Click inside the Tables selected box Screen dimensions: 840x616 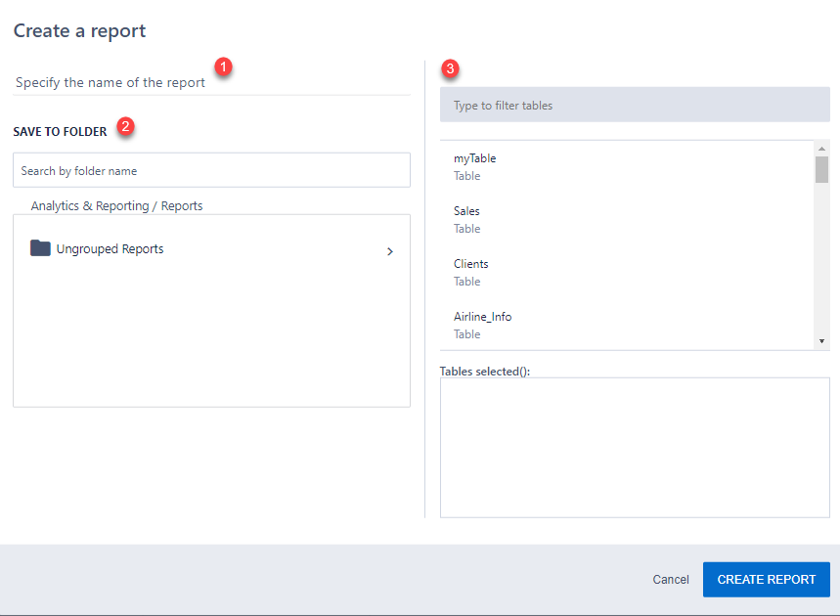tap(634, 447)
